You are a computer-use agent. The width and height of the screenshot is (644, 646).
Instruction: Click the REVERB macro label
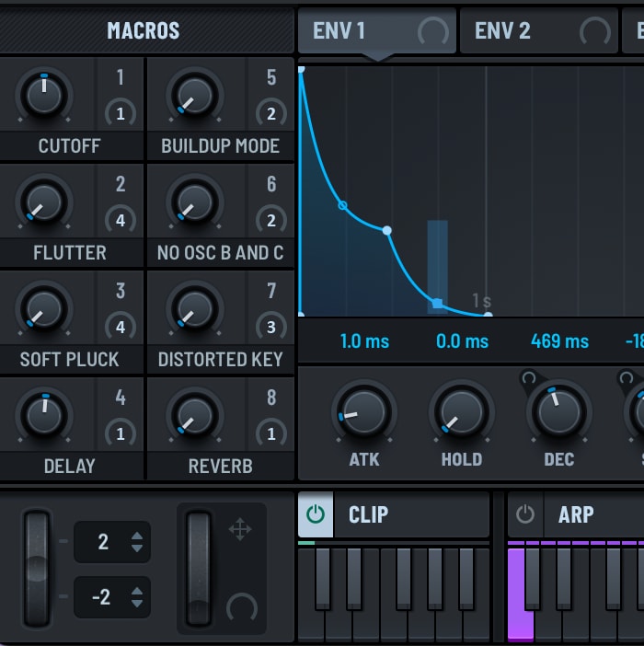(x=220, y=466)
